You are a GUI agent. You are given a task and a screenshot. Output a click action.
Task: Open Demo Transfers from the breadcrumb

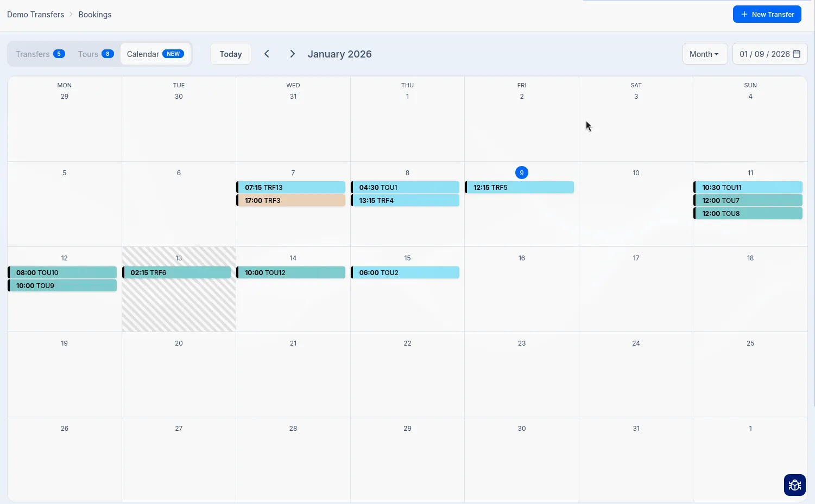pos(35,14)
